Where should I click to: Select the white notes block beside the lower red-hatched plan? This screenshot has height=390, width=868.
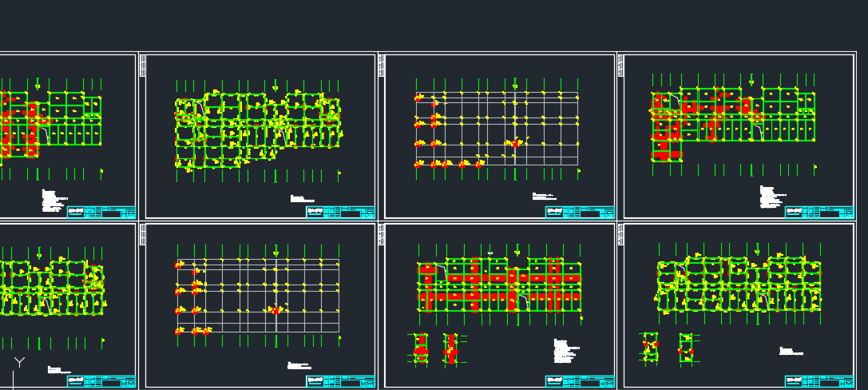[567, 351]
